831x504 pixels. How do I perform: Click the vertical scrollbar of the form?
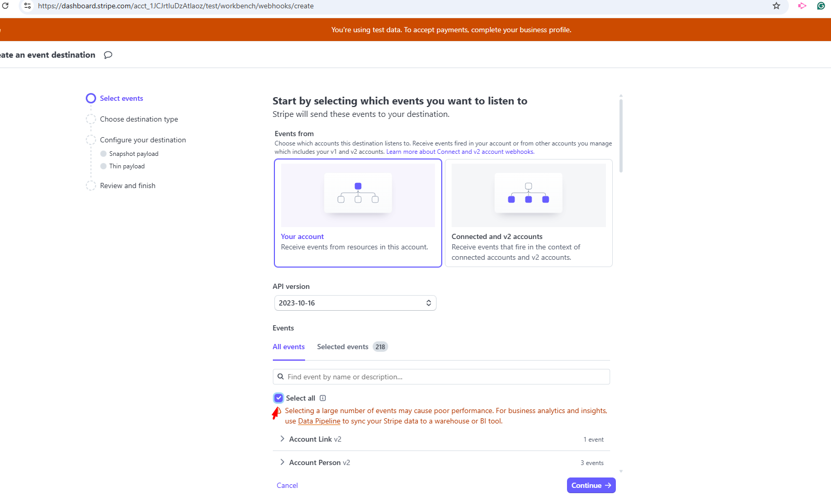point(621,135)
